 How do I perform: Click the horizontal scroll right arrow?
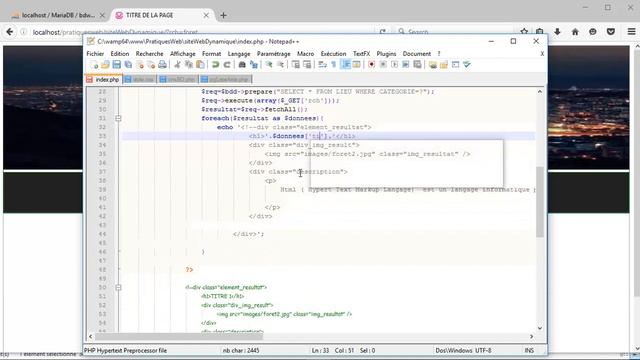[x=531, y=336]
